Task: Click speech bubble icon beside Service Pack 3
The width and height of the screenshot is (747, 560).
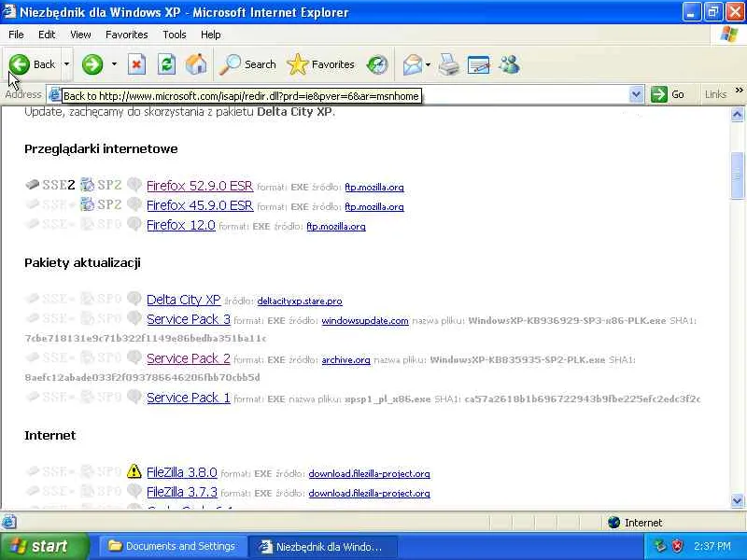Action: (134, 318)
